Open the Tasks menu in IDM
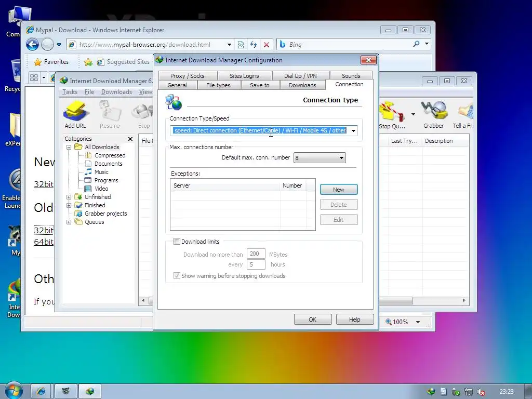 70,92
